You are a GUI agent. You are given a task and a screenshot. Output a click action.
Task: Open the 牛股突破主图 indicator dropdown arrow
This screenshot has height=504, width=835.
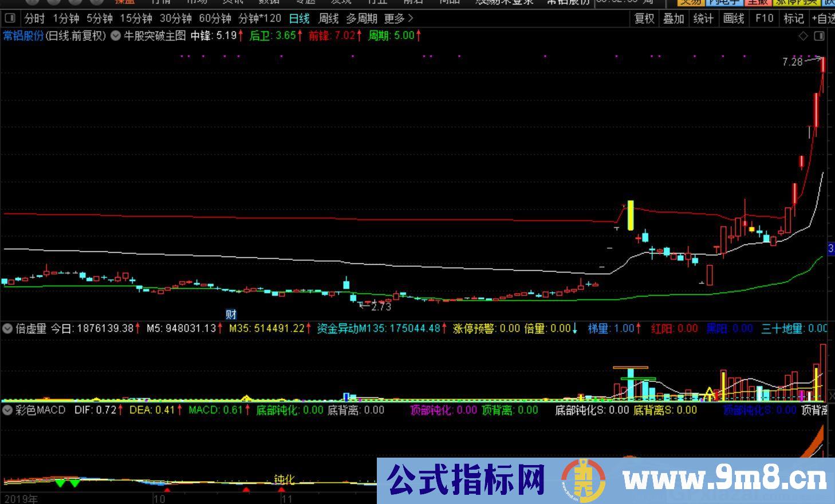[x=116, y=36]
